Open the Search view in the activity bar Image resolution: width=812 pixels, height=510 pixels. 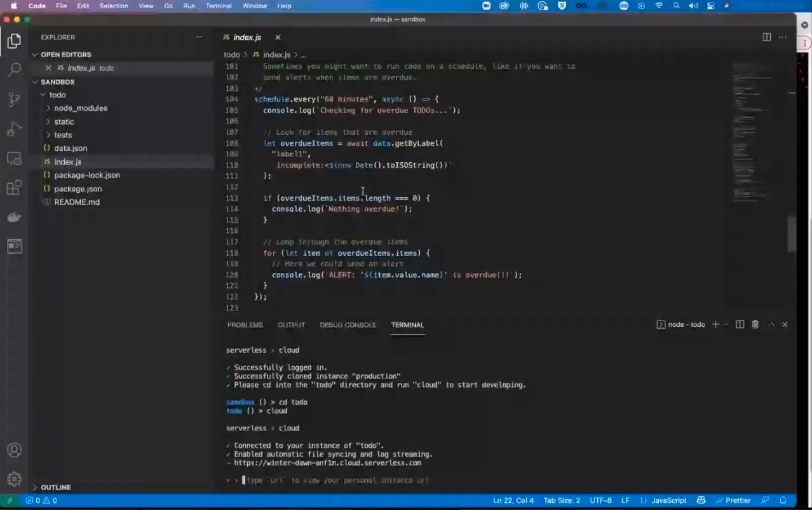click(14, 69)
